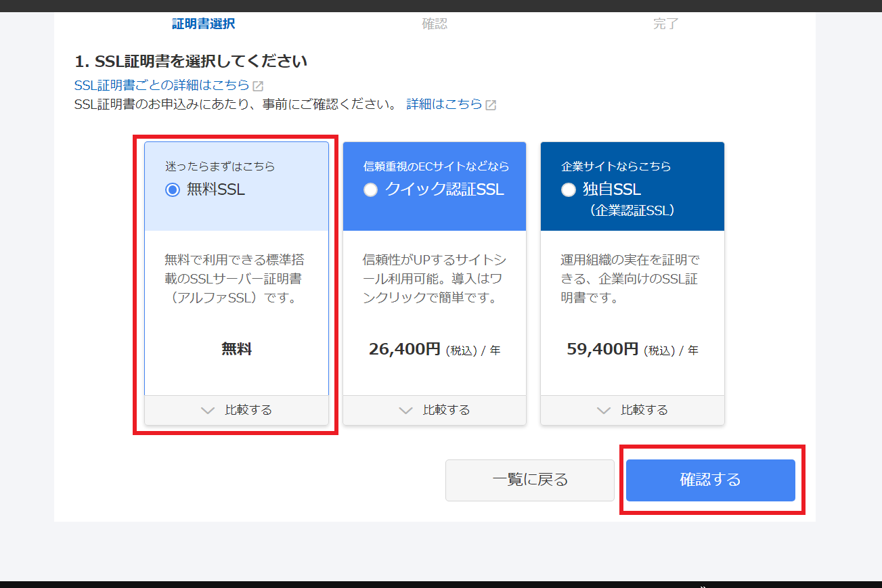Click external-link icon after 詳細はこちら
This screenshot has width=882, height=588.
coord(491,105)
